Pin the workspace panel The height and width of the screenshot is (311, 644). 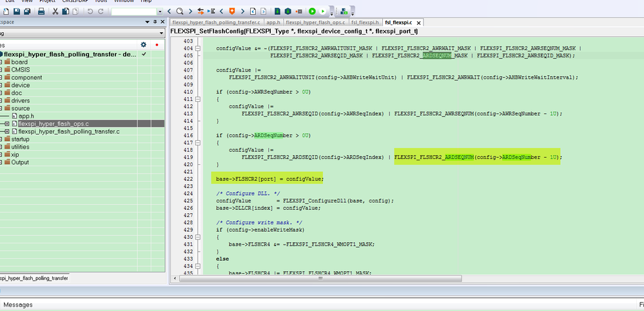click(x=155, y=22)
